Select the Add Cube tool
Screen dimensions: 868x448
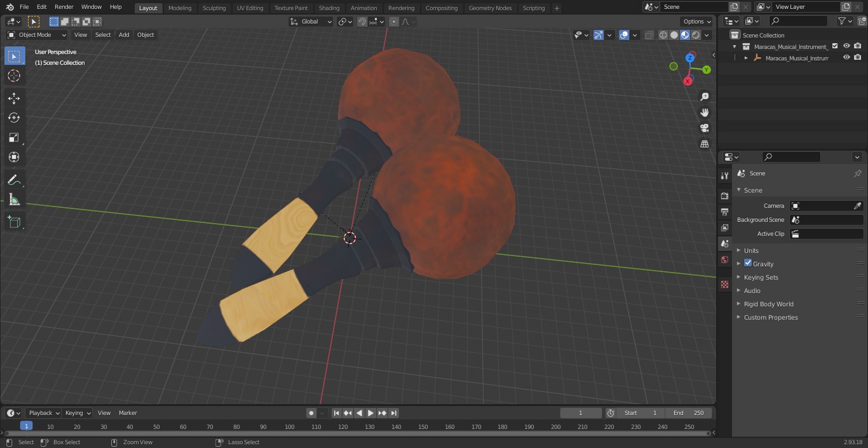click(x=14, y=222)
